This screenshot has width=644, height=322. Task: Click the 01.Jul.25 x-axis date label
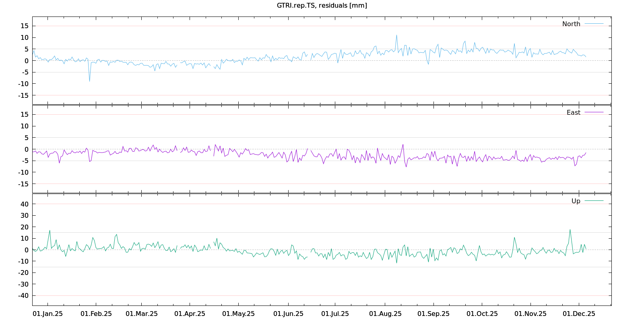(335, 314)
